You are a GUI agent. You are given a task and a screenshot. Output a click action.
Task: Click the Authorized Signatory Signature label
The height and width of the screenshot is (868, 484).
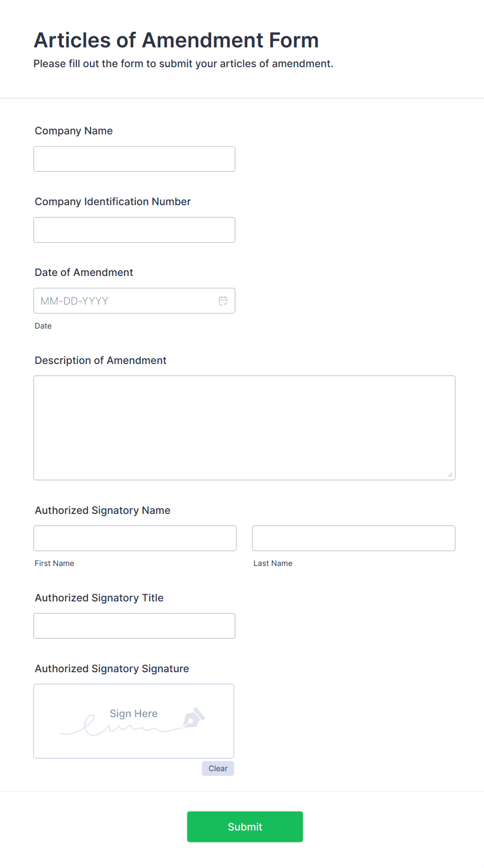click(111, 669)
